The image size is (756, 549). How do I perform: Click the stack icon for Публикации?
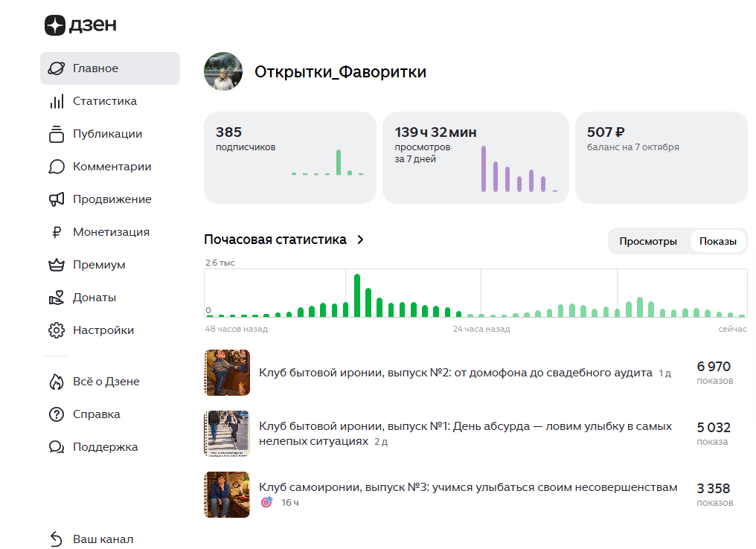[57, 134]
